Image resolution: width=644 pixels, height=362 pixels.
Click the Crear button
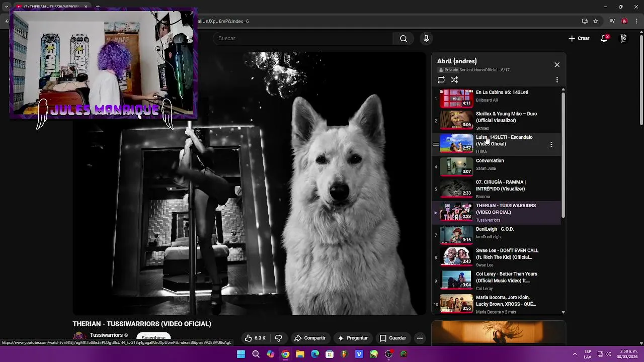(x=579, y=39)
